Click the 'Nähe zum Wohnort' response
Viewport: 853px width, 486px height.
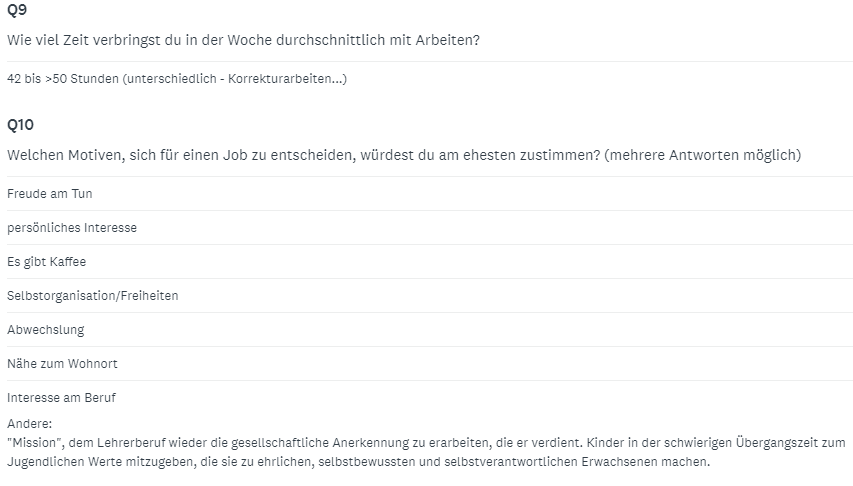62,364
